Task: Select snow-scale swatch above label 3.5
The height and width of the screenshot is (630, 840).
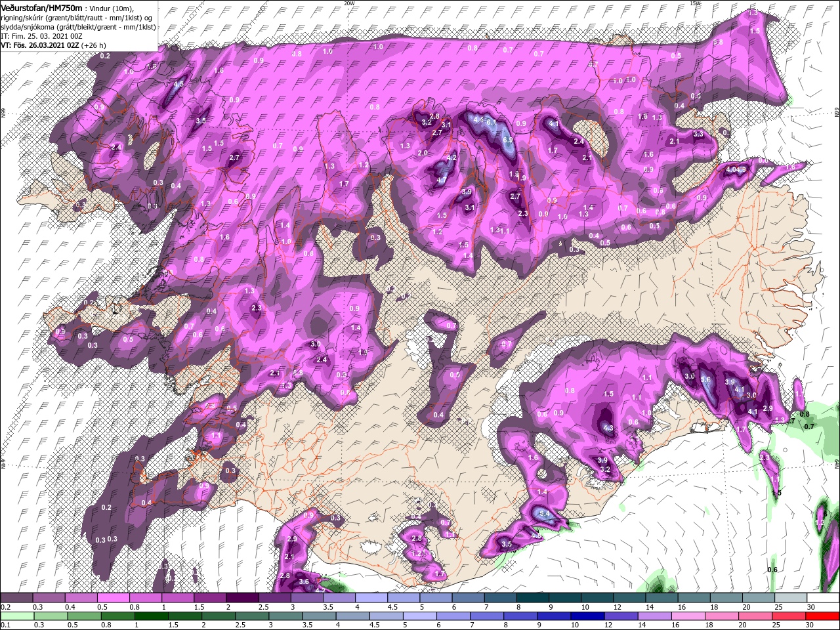Action: [339, 598]
